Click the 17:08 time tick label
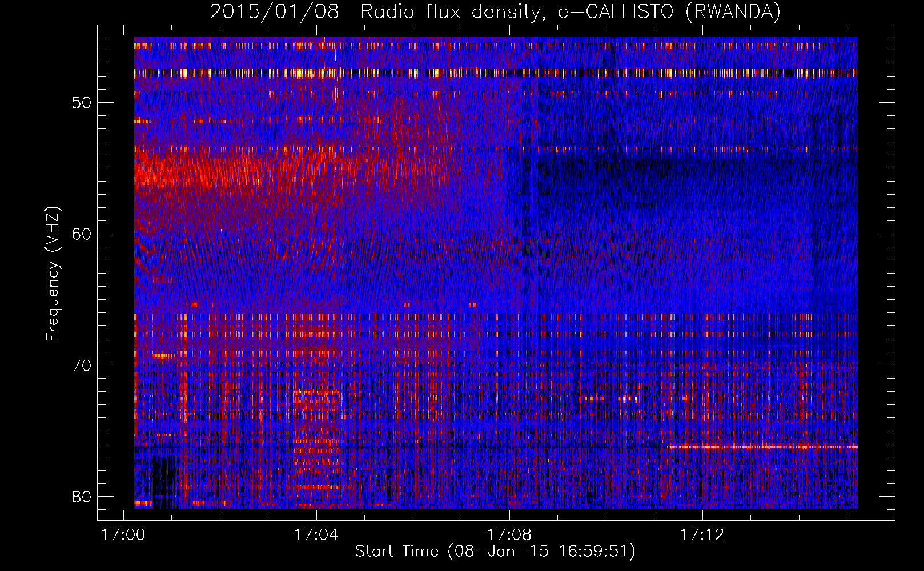The height and width of the screenshot is (571, 924). coord(509,535)
